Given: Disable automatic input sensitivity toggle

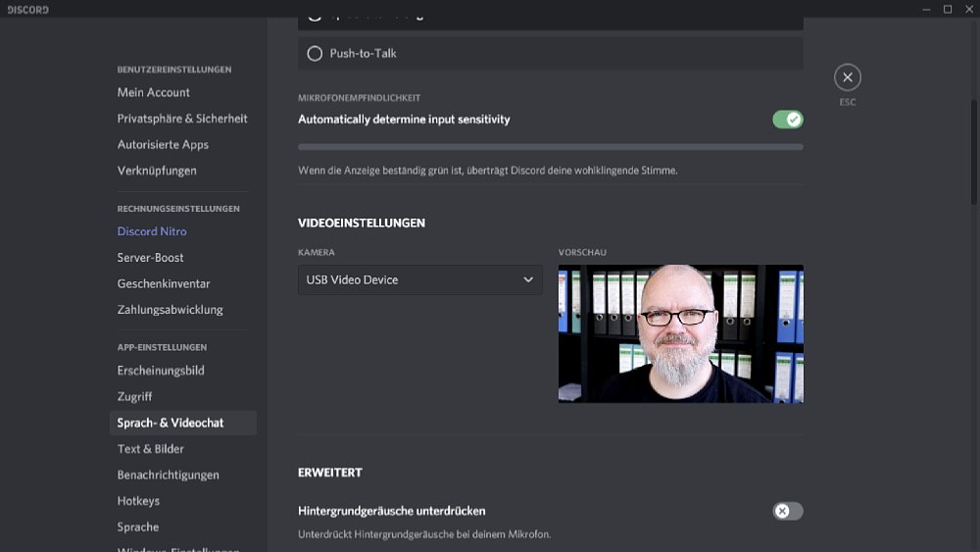Looking at the screenshot, I should pyautogui.click(x=787, y=120).
